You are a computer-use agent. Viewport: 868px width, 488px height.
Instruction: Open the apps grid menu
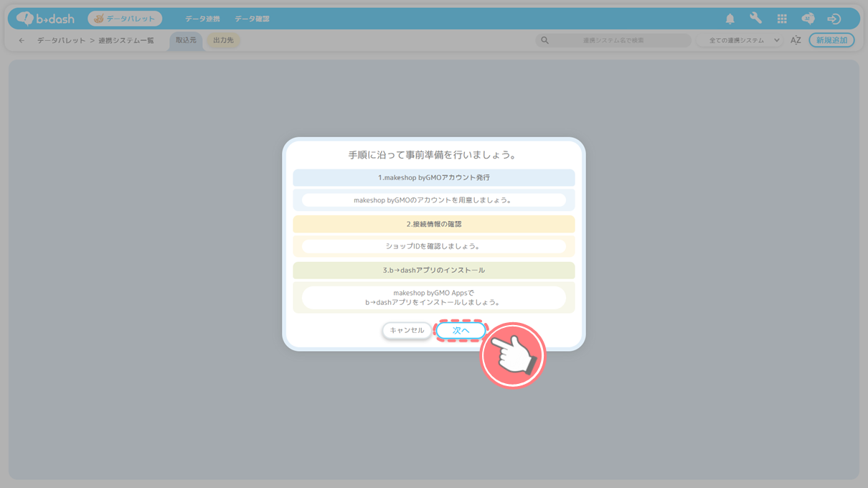[x=782, y=19]
